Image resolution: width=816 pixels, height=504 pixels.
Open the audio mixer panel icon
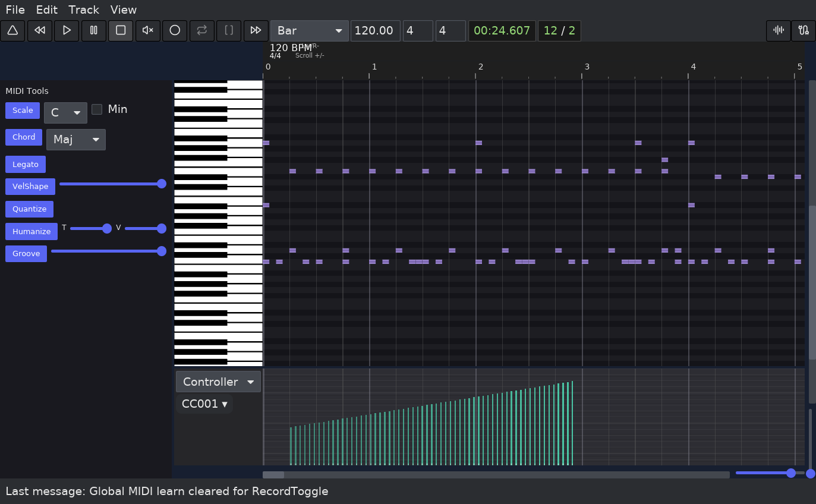tap(779, 30)
